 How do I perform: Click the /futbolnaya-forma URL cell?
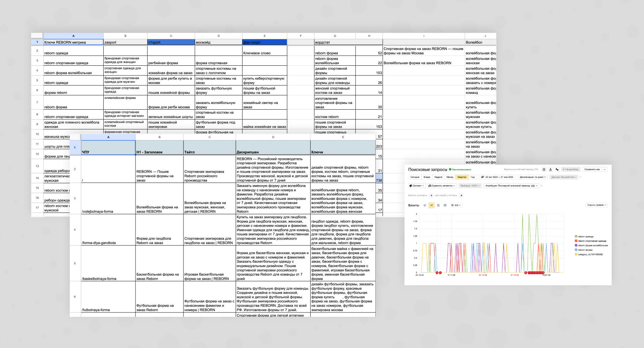(x=108, y=297)
